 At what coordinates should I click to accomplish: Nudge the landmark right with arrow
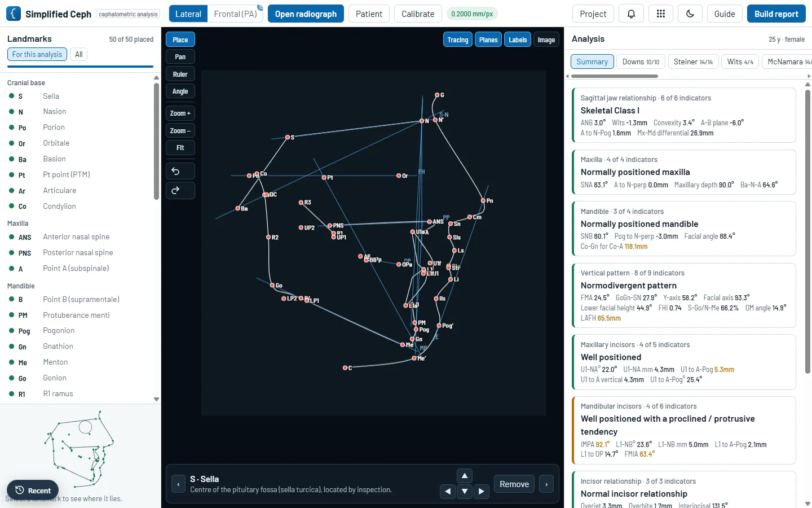coord(481,492)
